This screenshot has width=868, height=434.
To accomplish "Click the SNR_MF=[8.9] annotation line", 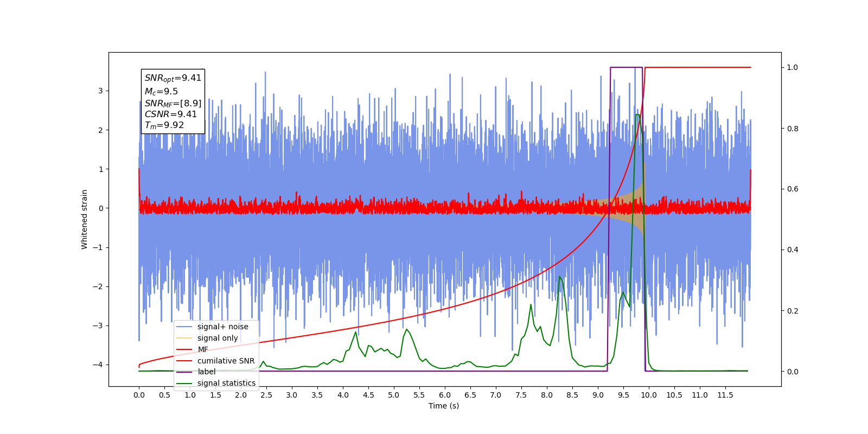I will (x=173, y=103).
